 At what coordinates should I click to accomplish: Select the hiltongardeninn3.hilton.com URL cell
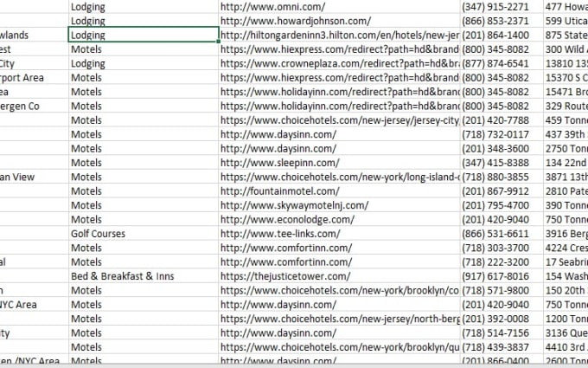pyautogui.click(x=339, y=35)
